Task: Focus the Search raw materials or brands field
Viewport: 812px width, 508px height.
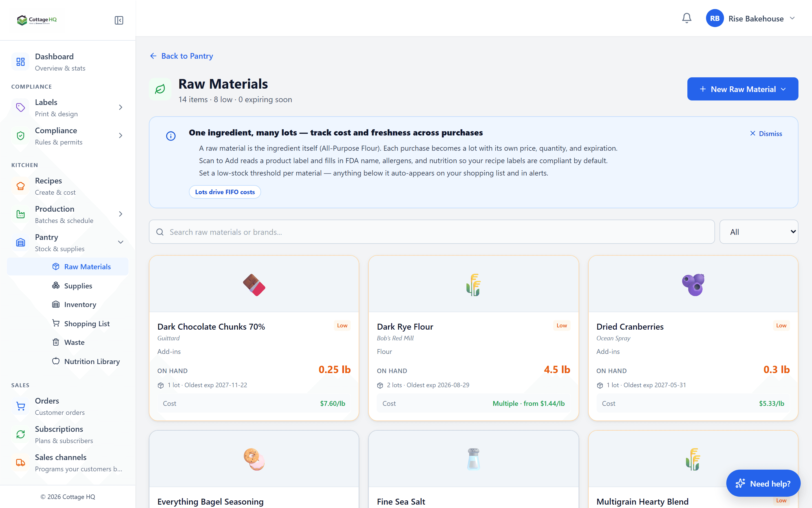Action: (x=432, y=232)
